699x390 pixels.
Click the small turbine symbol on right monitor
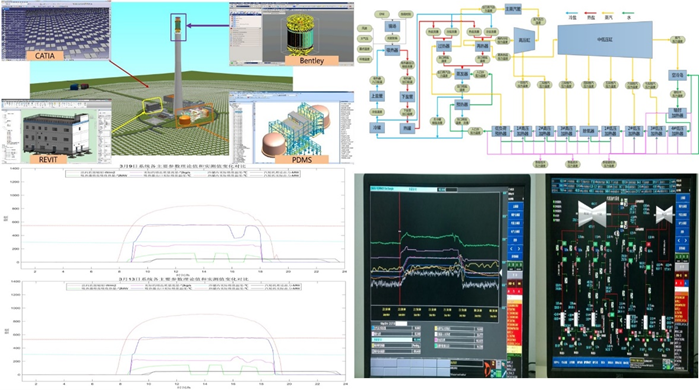pos(664,215)
